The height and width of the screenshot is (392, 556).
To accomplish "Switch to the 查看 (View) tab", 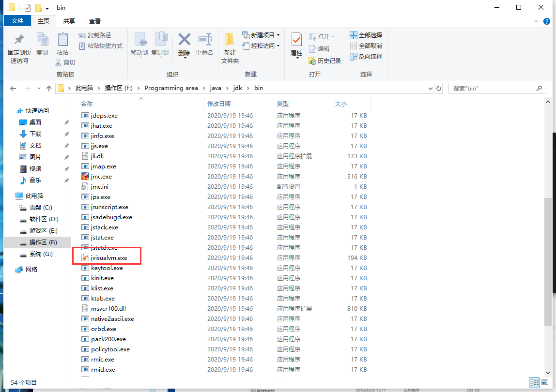I will 94,21.
